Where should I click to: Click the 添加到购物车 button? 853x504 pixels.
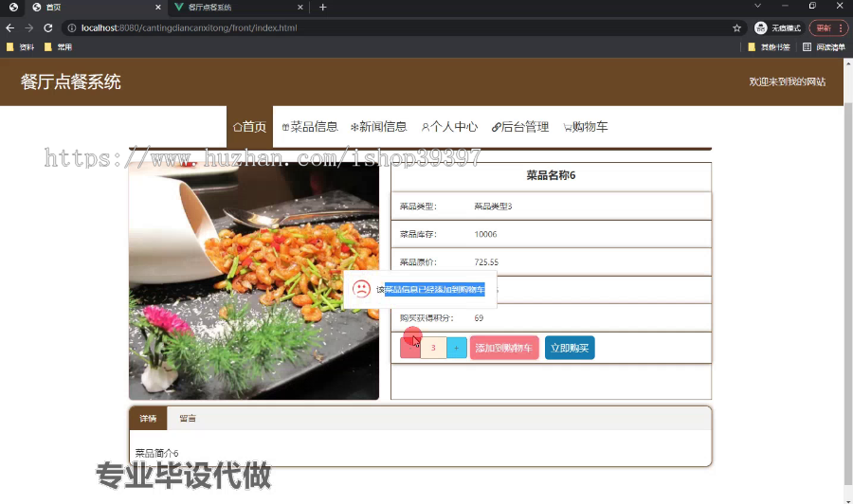pos(504,348)
